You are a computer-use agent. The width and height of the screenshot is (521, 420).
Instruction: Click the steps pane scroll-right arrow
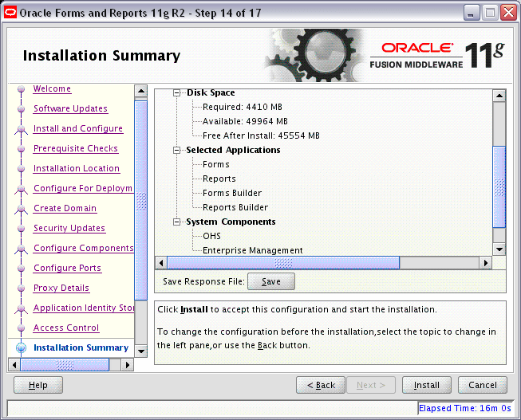pyautogui.click(x=128, y=365)
